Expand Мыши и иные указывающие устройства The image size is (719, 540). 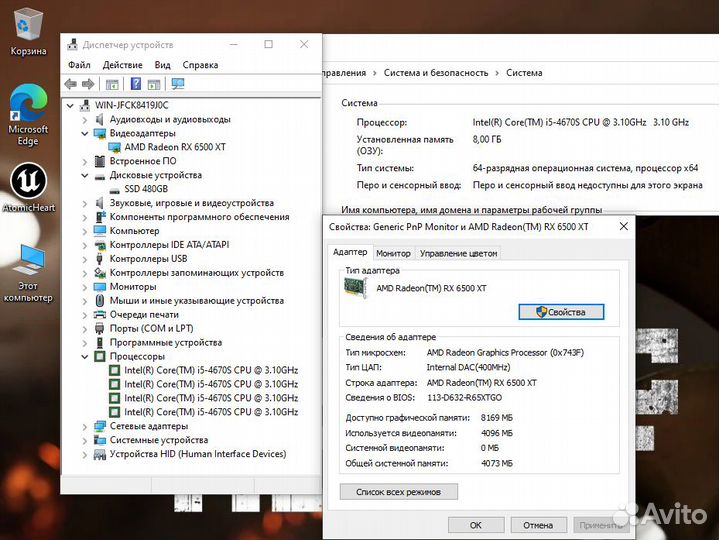(85, 301)
